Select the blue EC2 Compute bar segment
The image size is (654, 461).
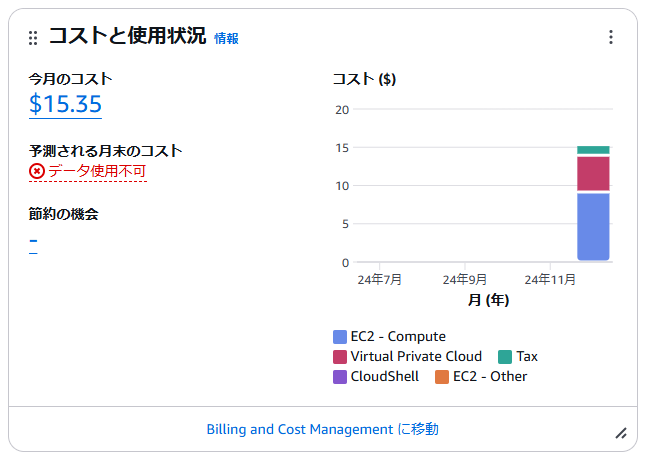[593, 227]
